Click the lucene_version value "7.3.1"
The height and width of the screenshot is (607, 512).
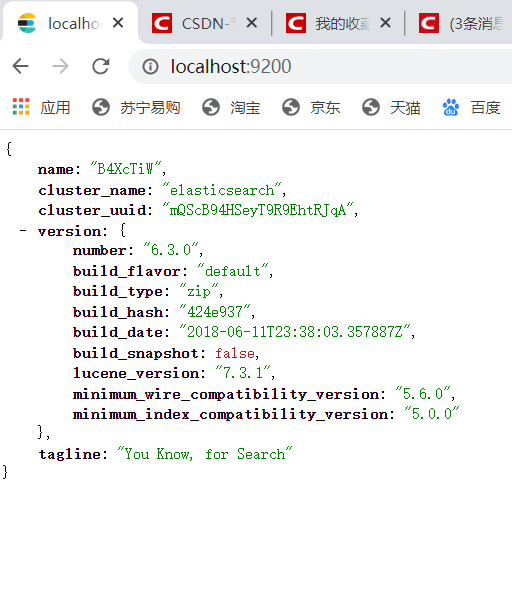pos(243,372)
